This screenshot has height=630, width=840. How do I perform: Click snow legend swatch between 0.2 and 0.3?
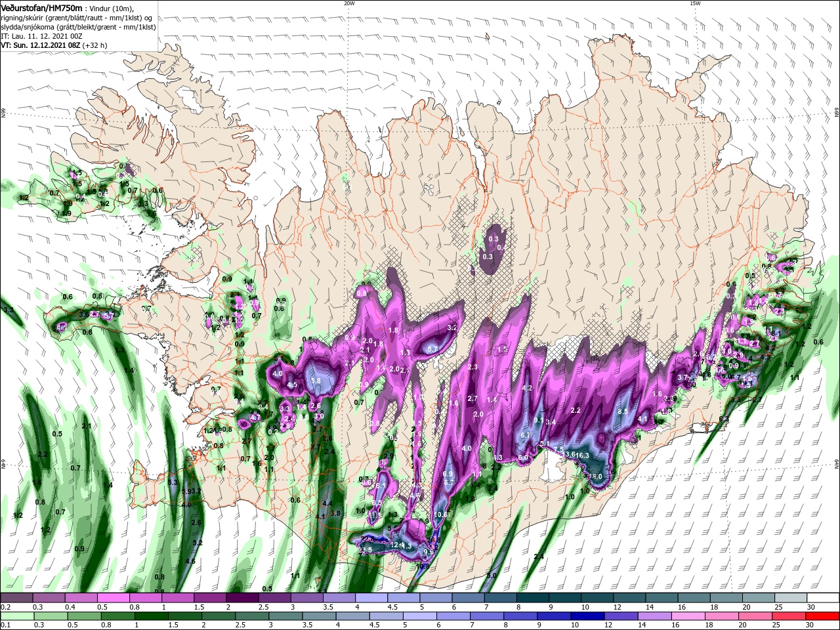(x=16, y=598)
